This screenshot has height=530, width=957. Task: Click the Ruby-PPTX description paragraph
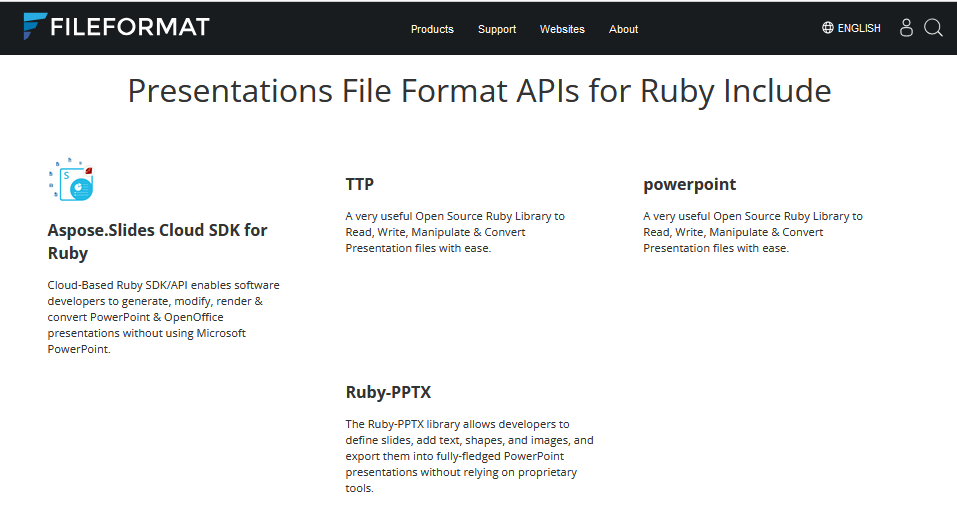tap(469, 456)
